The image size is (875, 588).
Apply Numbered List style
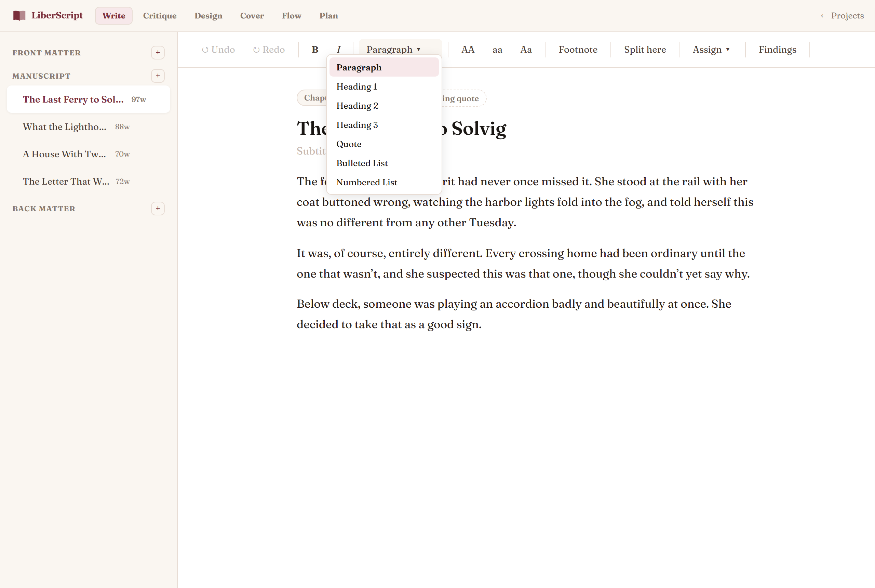pos(384,182)
